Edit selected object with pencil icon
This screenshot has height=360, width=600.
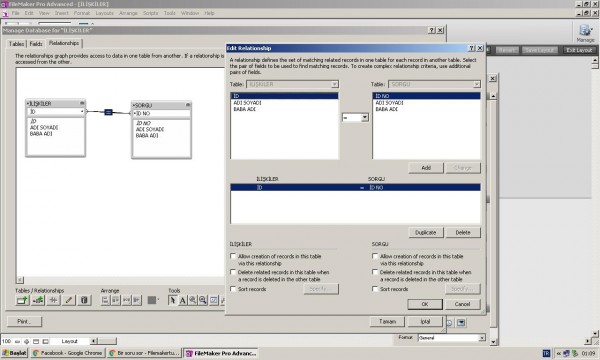pyautogui.click(x=69, y=300)
